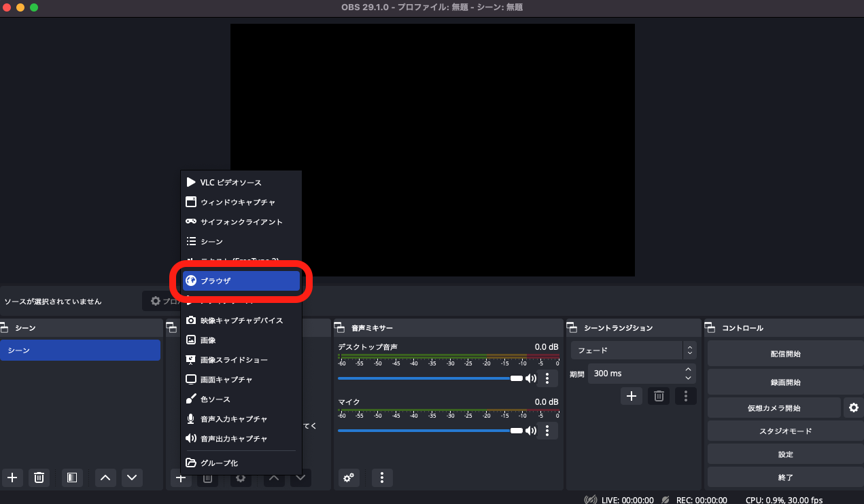The image size is (864, 504).
Task: Move the scene up with the シーン panel arrow
Action: 105,478
